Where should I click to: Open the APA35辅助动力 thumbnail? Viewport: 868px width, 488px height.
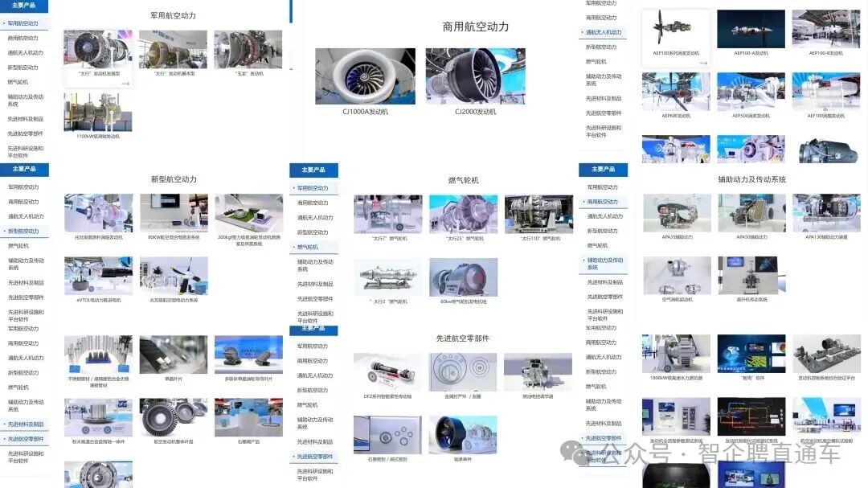click(677, 213)
